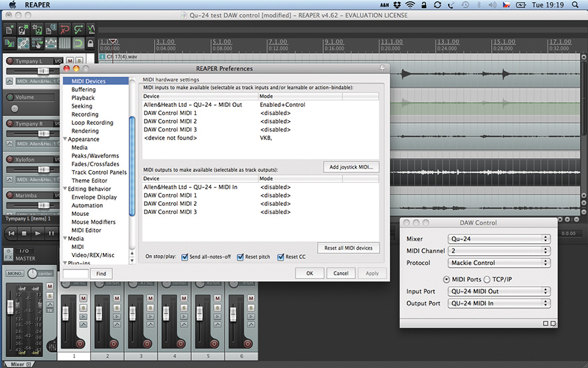Open the REAPER application menu

38,5
